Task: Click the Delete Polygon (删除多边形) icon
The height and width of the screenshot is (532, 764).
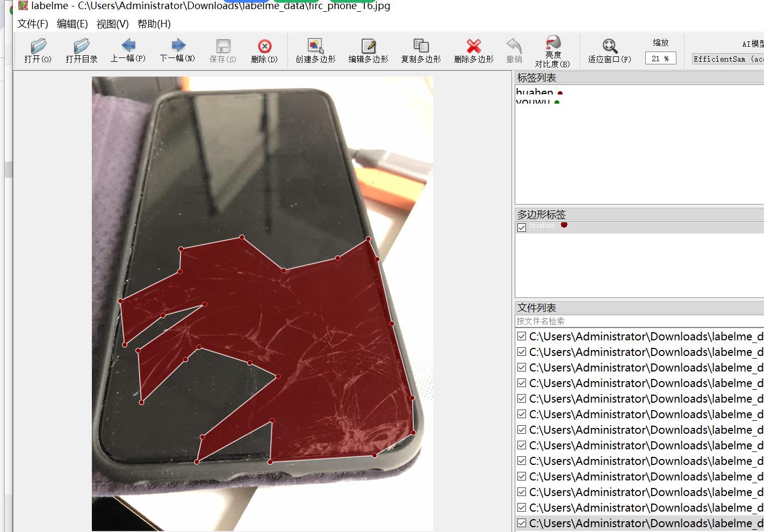Action: coord(473,46)
